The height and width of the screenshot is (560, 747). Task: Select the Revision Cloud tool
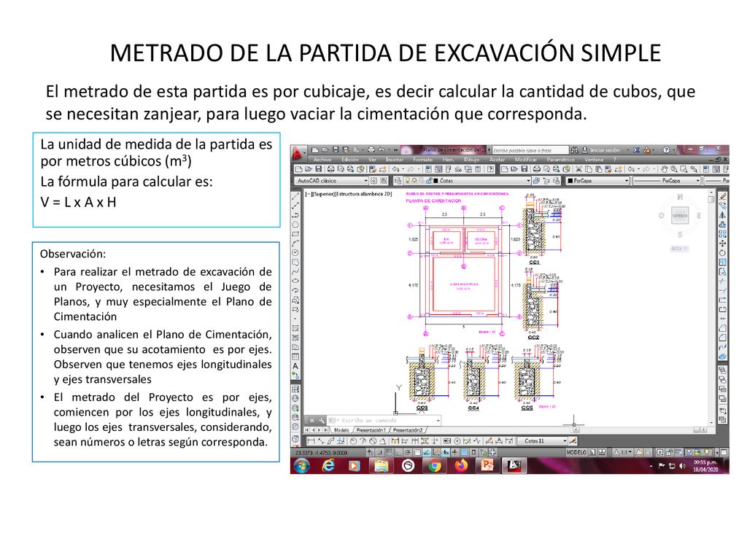pyautogui.click(x=295, y=262)
